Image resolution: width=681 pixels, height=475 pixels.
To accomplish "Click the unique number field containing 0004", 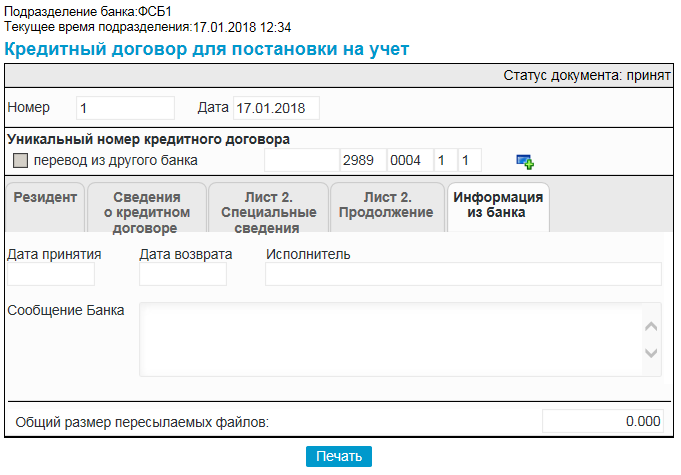I will pos(410,160).
